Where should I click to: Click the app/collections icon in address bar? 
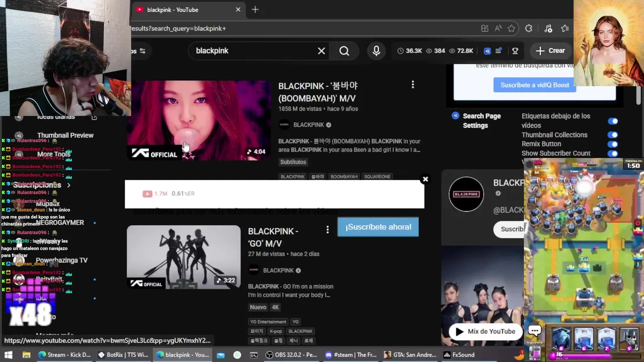(x=485, y=29)
